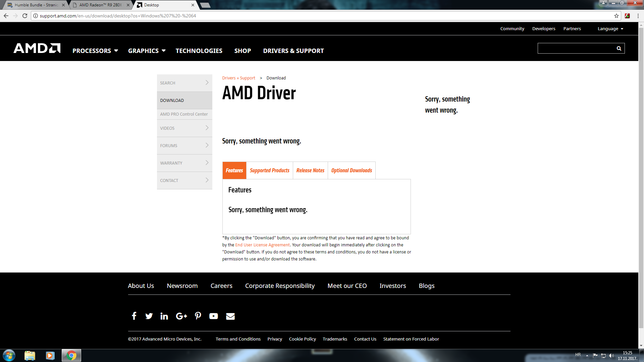The width and height of the screenshot is (644, 362).
Task: Click the AMD logo
Action: [37, 48]
